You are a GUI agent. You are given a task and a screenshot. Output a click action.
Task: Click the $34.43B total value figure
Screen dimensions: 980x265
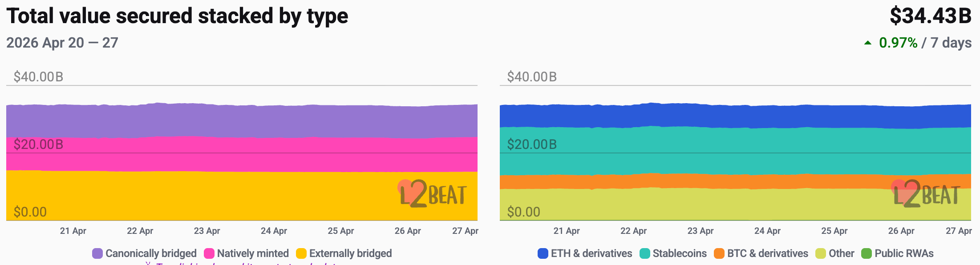tap(930, 16)
